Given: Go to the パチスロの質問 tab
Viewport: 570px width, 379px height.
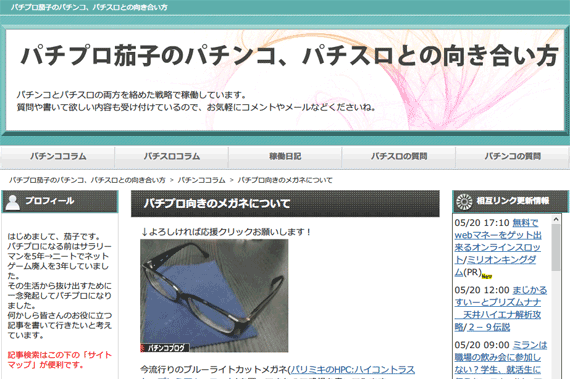Looking at the screenshot, I should [x=399, y=157].
